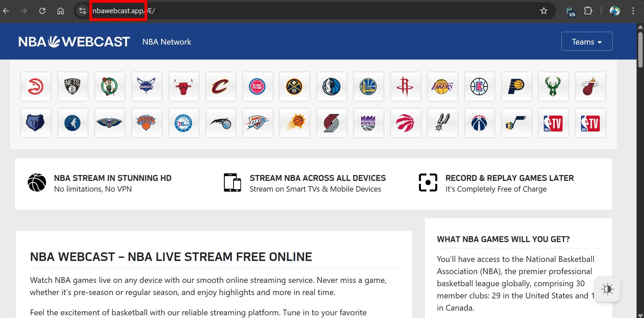Select the Cleveland Cavaliers logo

[x=221, y=87]
